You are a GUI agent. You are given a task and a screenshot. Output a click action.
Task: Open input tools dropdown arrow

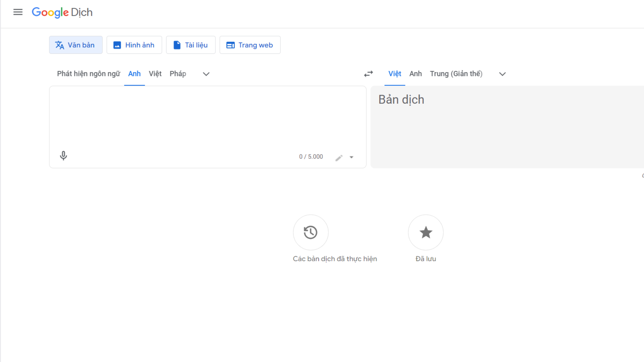coord(351,157)
